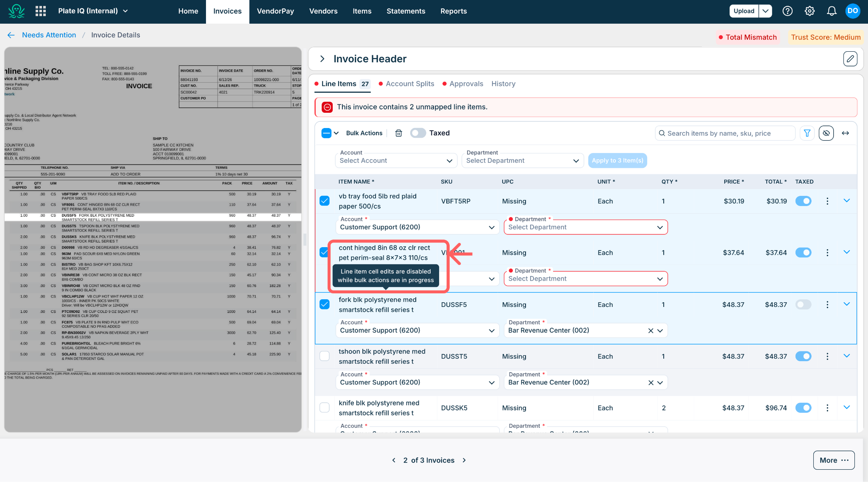Screen dimensions: 868x482
Task: Open Plate IQ (Internal) organization dropdown
Action: tap(93, 11)
